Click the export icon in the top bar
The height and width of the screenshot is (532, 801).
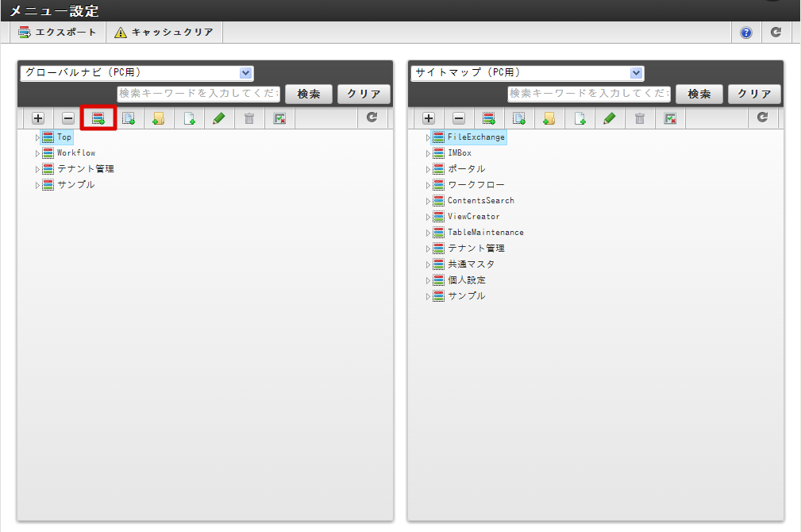pos(57,32)
